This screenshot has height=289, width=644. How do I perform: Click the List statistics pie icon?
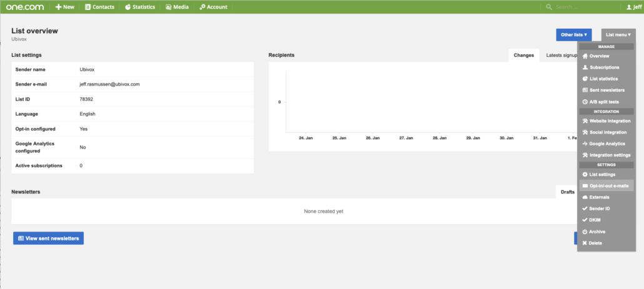tap(585, 79)
